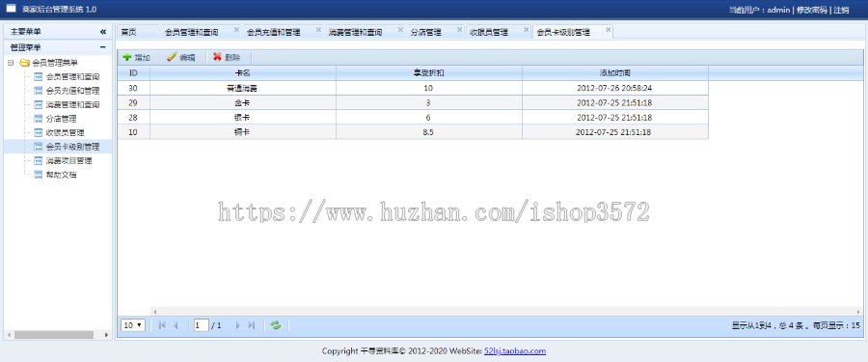Viewport: 868px width, 362px height.
Task: Click ID cell 28
Action: 133,118
